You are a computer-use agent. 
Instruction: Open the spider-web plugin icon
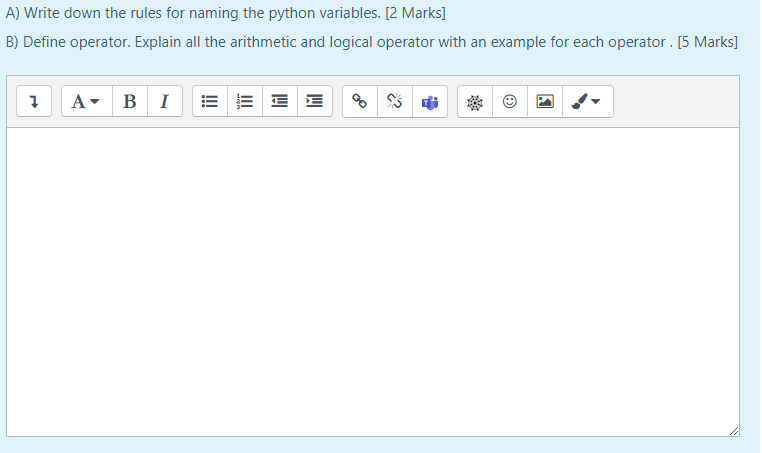click(475, 102)
